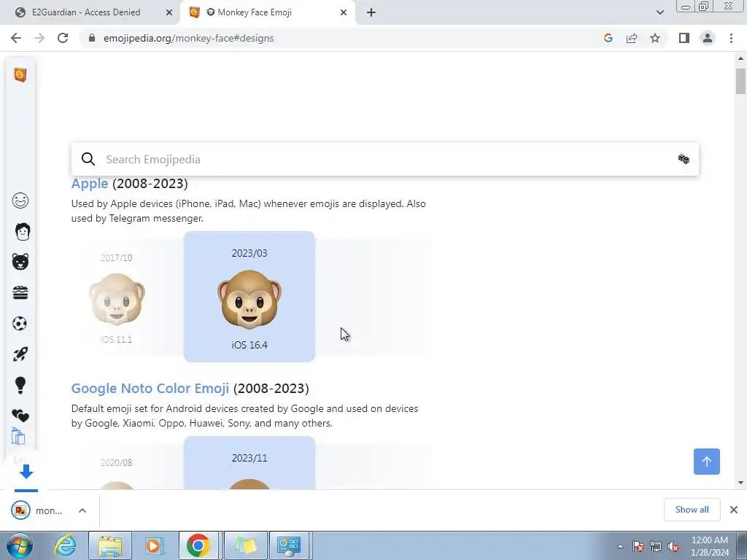Image resolution: width=747 pixels, height=560 pixels.
Task: Select the Google 2023/11 monkey design
Action: click(249, 463)
